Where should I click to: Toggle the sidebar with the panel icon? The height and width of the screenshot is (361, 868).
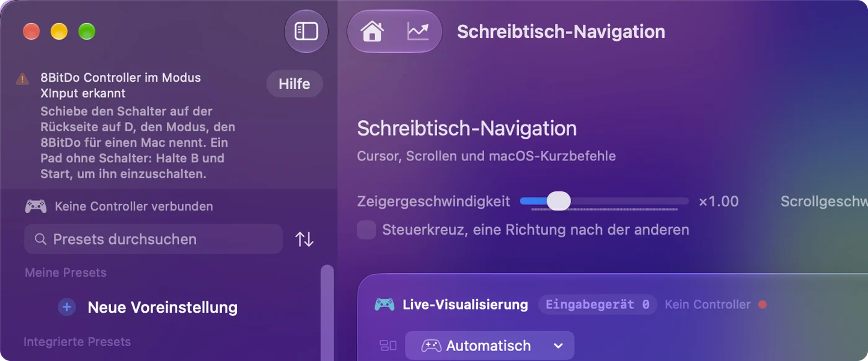(306, 32)
